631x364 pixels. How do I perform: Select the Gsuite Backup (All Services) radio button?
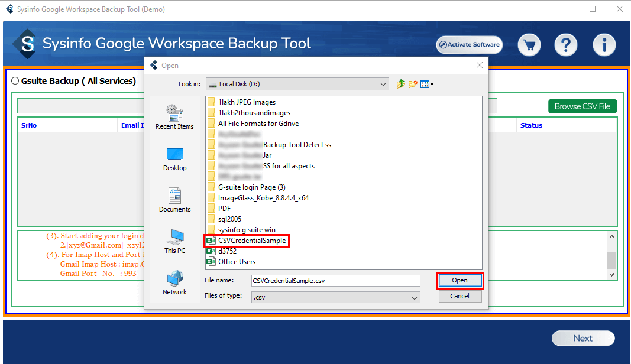click(x=15, y=81)
